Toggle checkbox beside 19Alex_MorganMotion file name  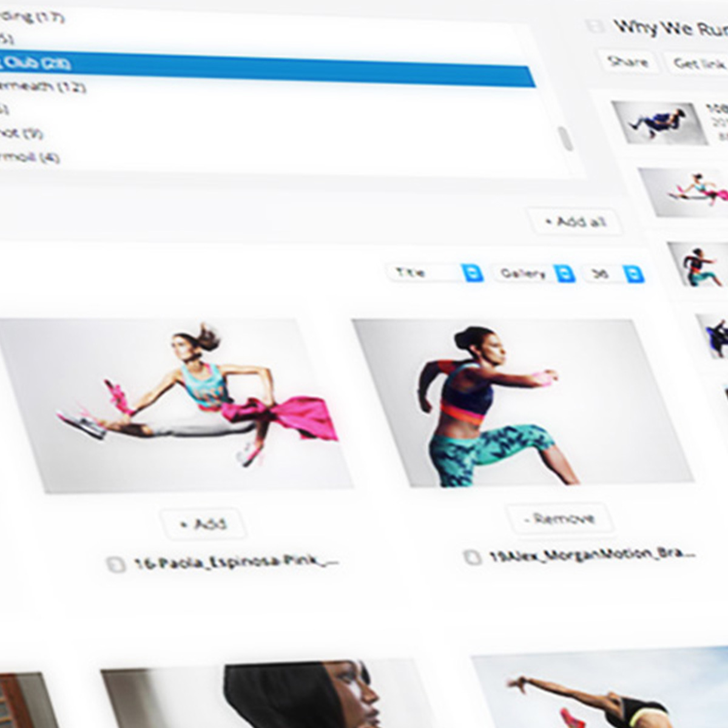[x=472, y=556]
